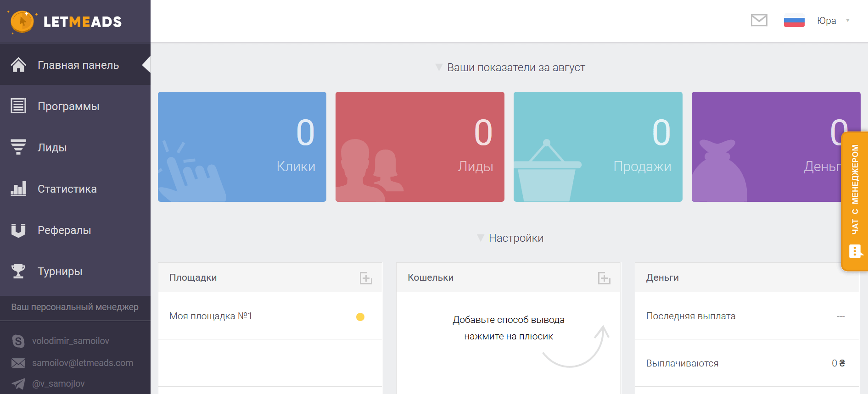Screen dimensions: 868x394
Task: Open chat with manager orange side button
Action: coord(854,202)
